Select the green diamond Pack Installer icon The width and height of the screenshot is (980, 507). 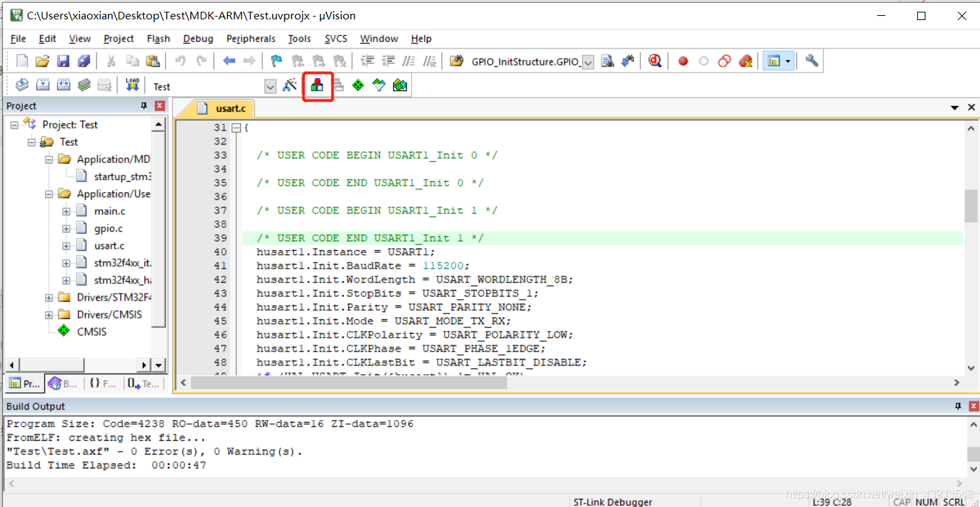(x=358, y=86)
